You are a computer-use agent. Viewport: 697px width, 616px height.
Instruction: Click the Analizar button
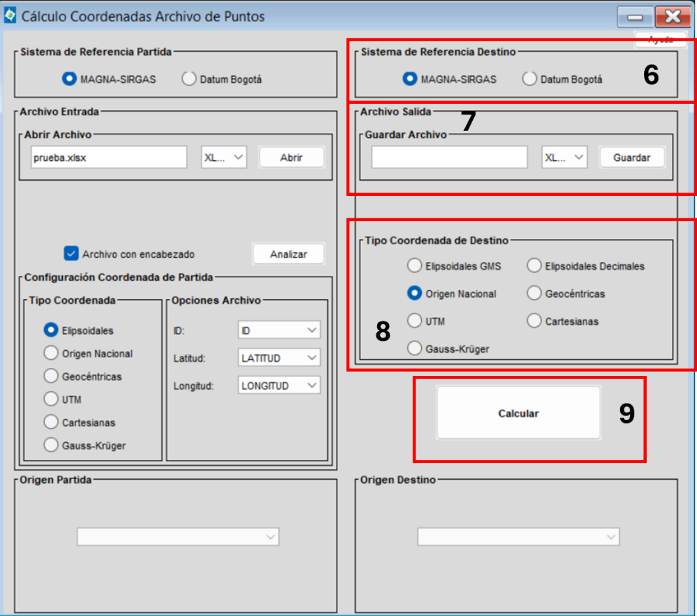click(288, 254)
